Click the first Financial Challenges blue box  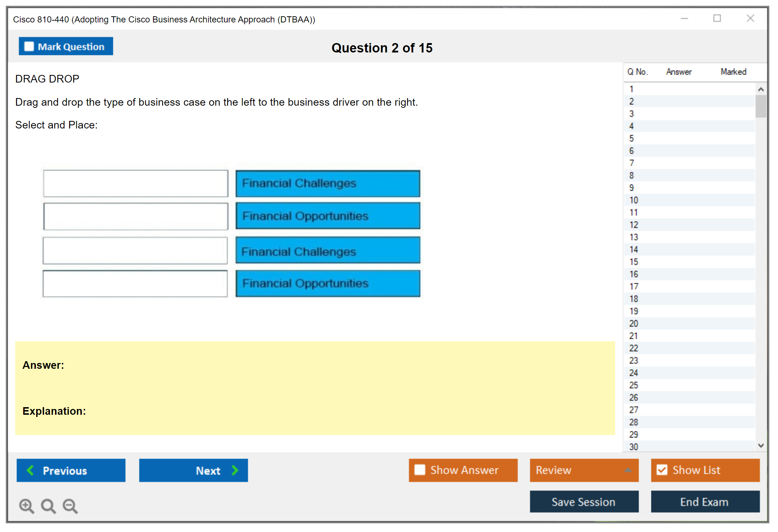pos(327,183)
